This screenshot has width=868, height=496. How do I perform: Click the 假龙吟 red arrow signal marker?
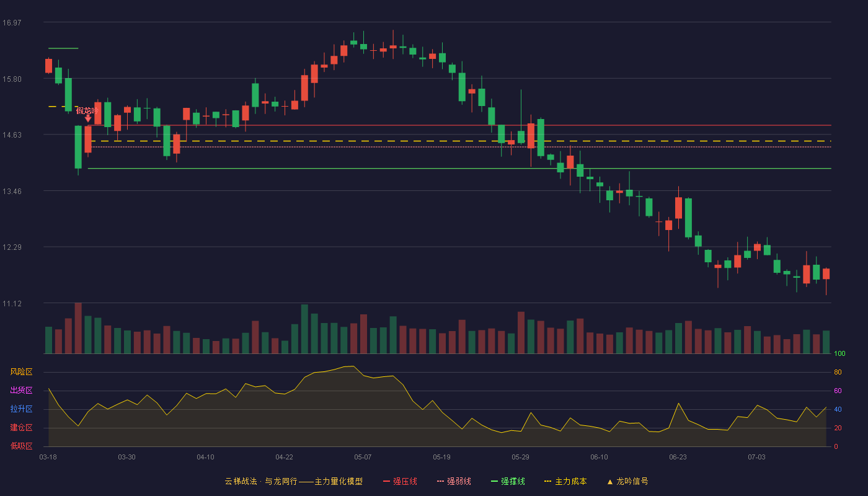tap(88, 118)
